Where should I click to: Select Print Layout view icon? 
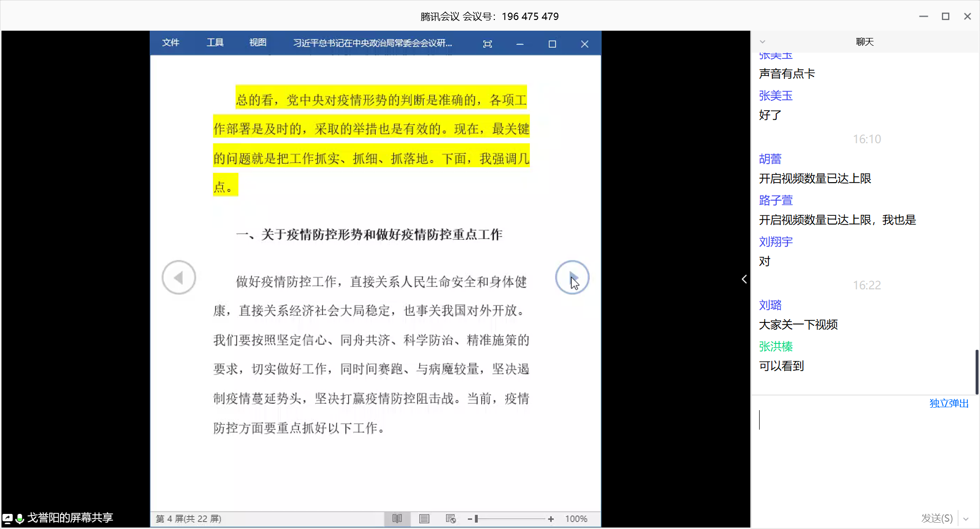point(424,519)
